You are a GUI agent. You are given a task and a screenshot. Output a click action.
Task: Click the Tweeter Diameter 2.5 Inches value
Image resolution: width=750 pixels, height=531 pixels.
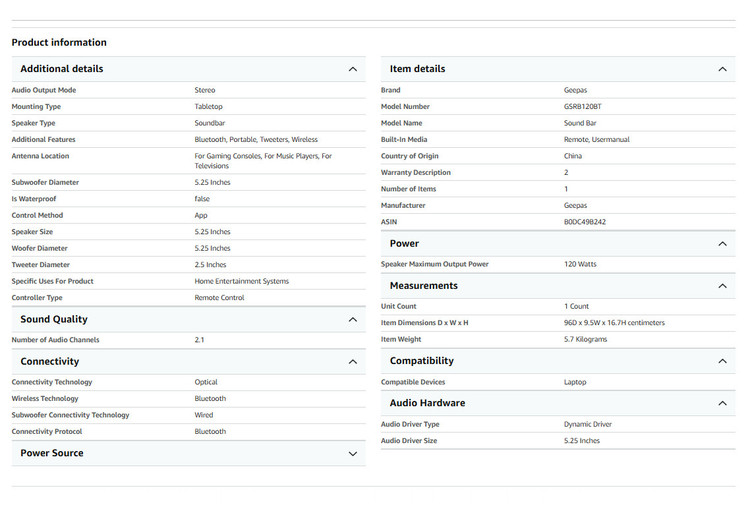(x=210, y=265)
